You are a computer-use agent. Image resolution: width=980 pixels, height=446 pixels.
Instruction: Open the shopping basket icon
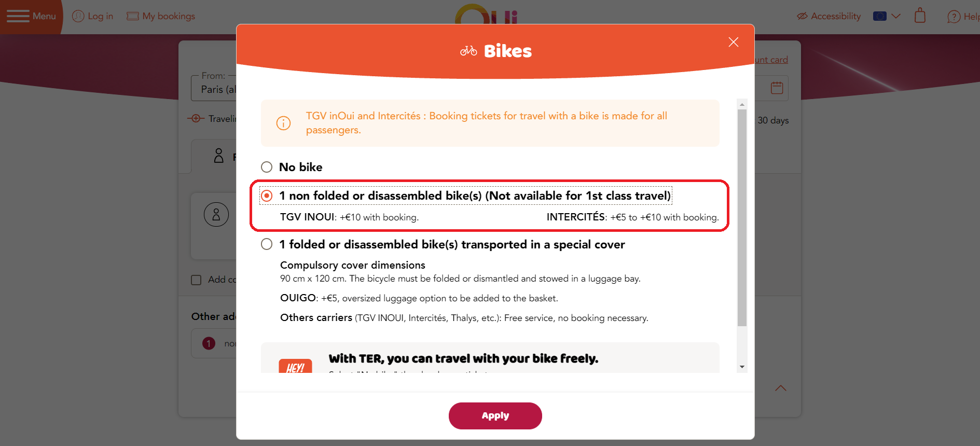click(920, 15)
